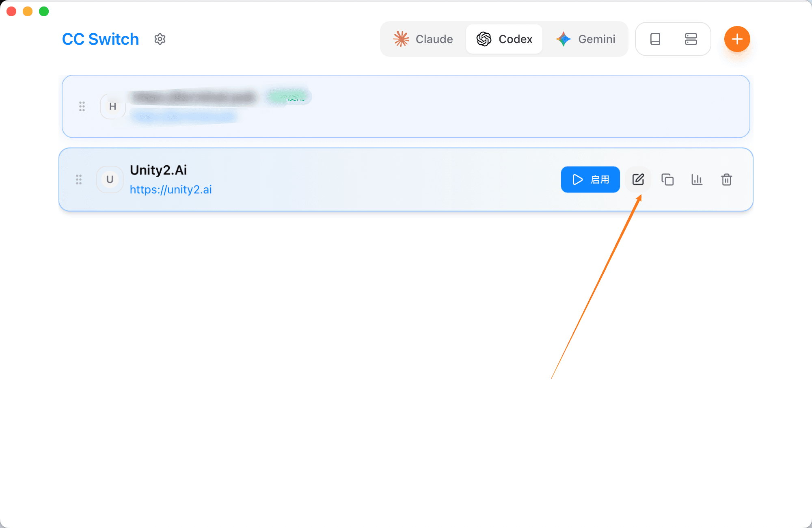
Task: Switch to the Codex tab
Action: tap(504, 39)
